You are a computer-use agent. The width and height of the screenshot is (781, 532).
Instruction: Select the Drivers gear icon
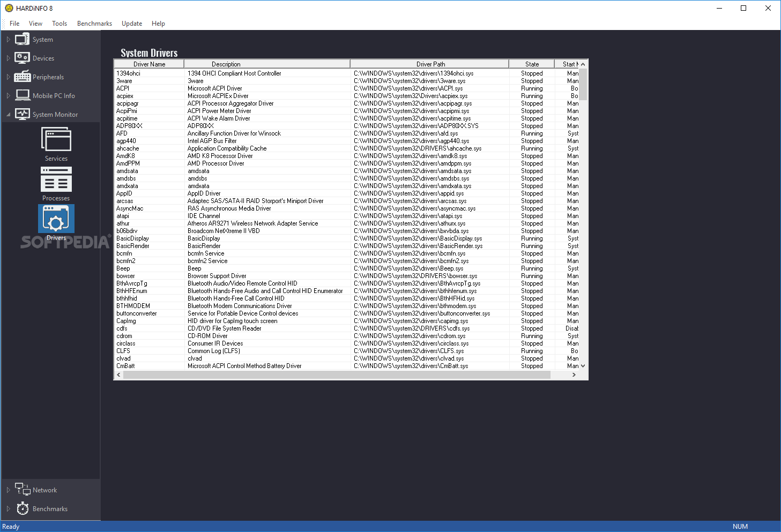[x=56, y=219]
